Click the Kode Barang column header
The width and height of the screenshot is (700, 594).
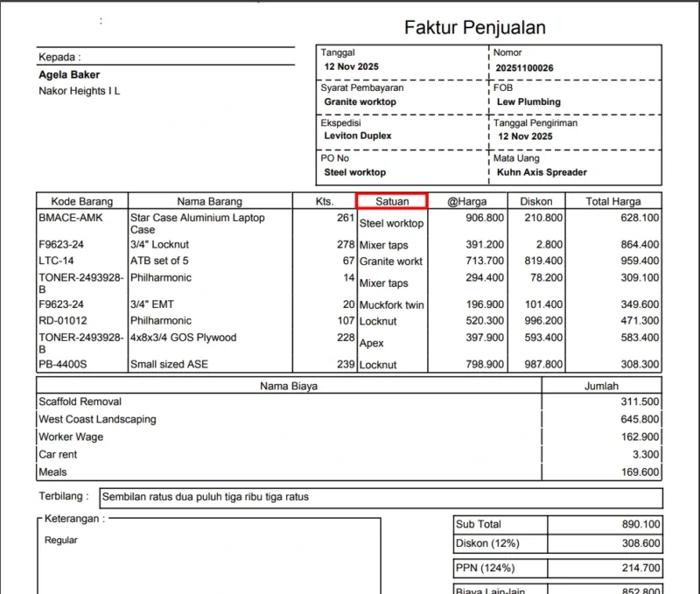82,201
